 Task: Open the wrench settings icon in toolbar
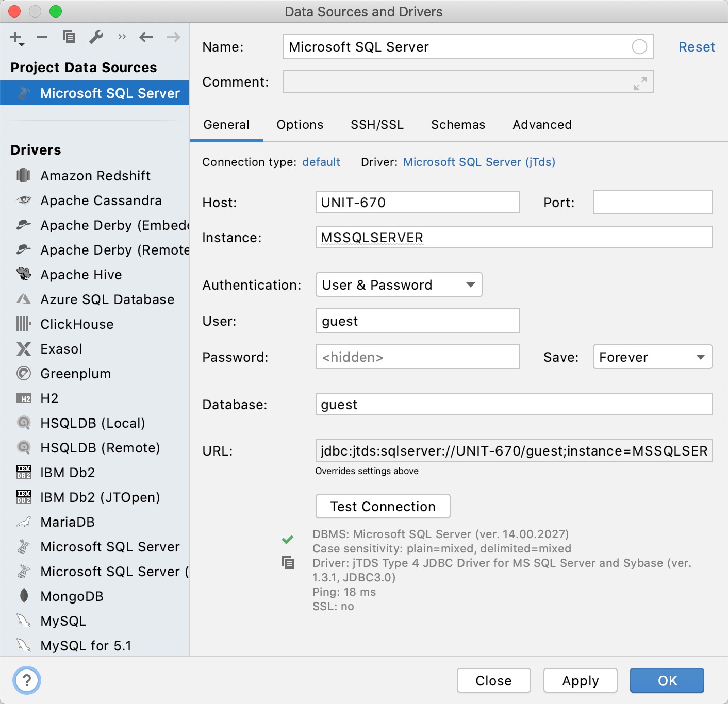point(96,37)
